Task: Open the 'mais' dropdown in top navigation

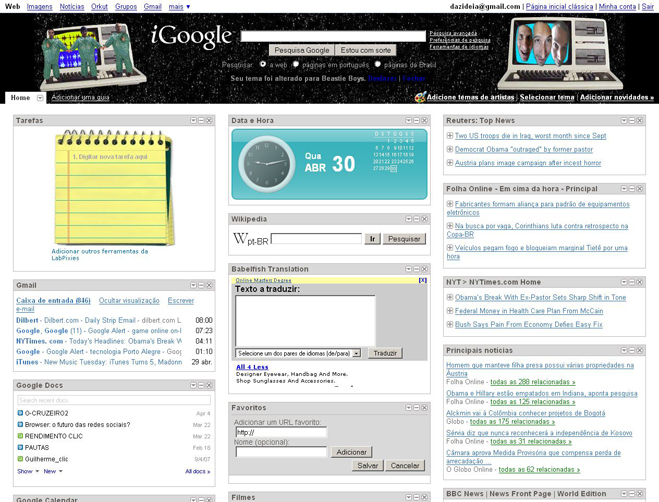Action: point(179,6)
